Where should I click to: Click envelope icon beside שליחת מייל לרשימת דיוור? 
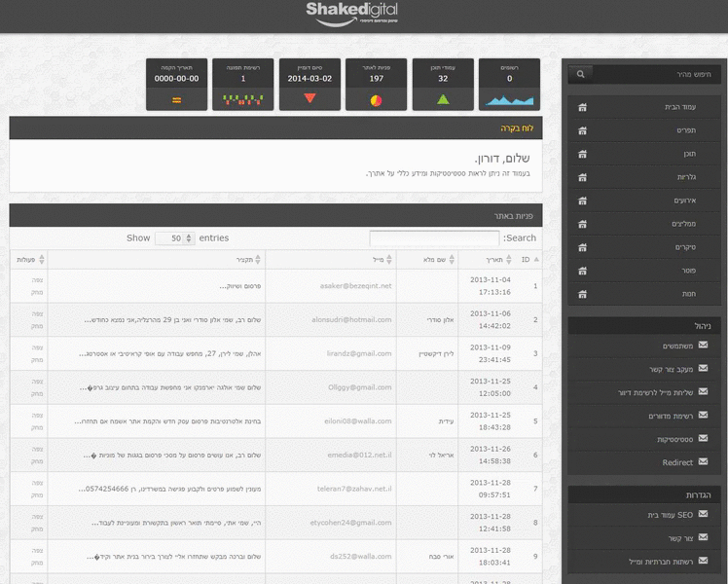coord(704,391)
